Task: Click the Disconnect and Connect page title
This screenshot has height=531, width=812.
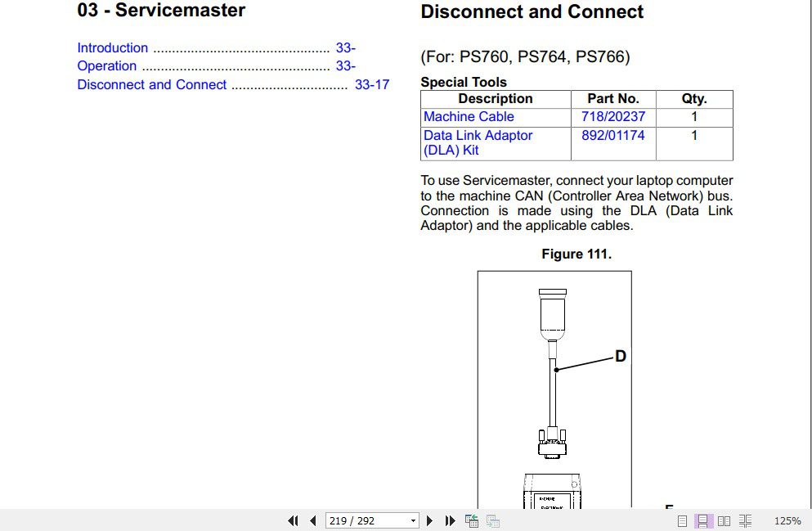Action: (532, 11)
